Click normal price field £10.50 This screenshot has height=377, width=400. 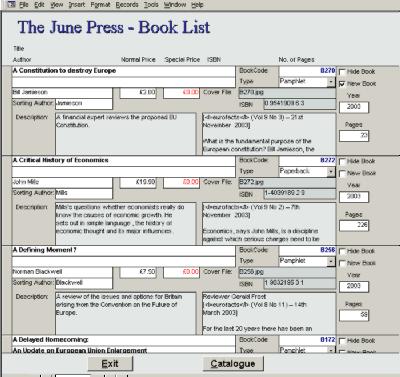point(138,182)
